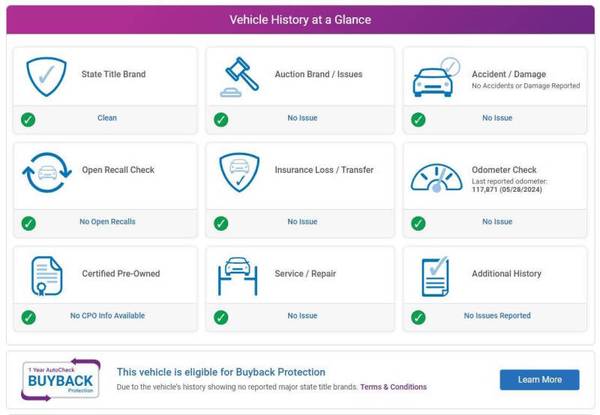Click the Accident / Damage car icon

click(x=437, y=77)
